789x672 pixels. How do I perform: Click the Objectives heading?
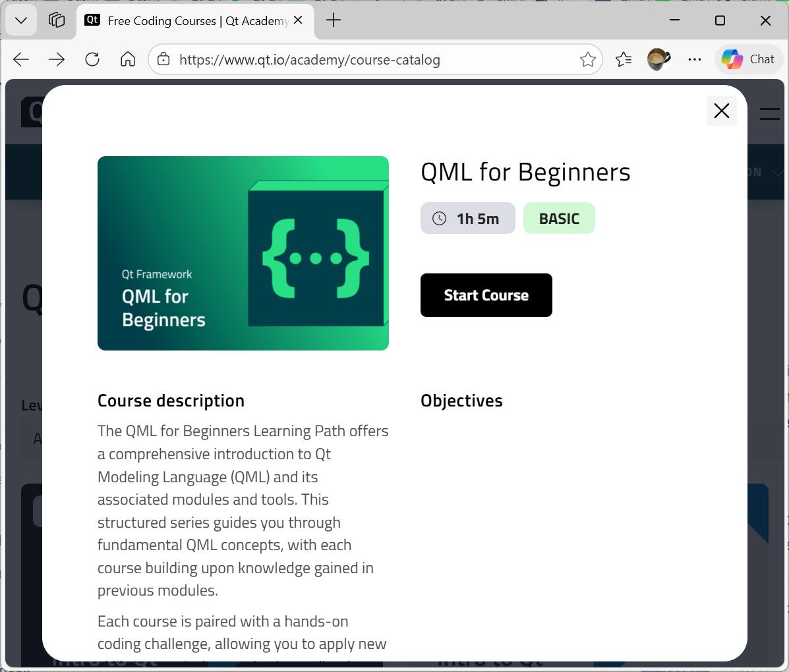461,401
